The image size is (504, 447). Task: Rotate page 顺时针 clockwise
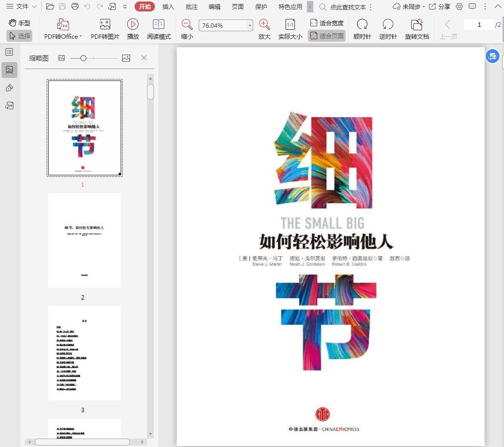click(x=362, y=25)
